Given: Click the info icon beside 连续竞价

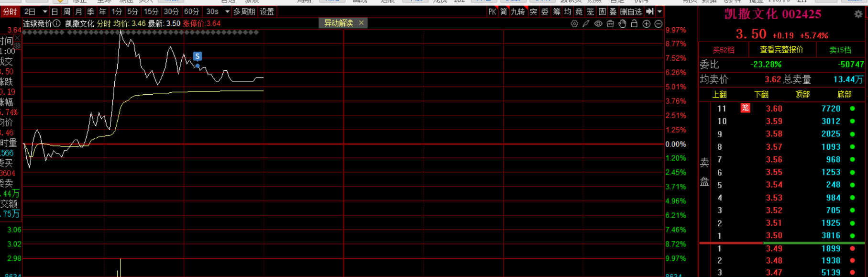Looking at the screenshot, I should (x=56, y=23).
